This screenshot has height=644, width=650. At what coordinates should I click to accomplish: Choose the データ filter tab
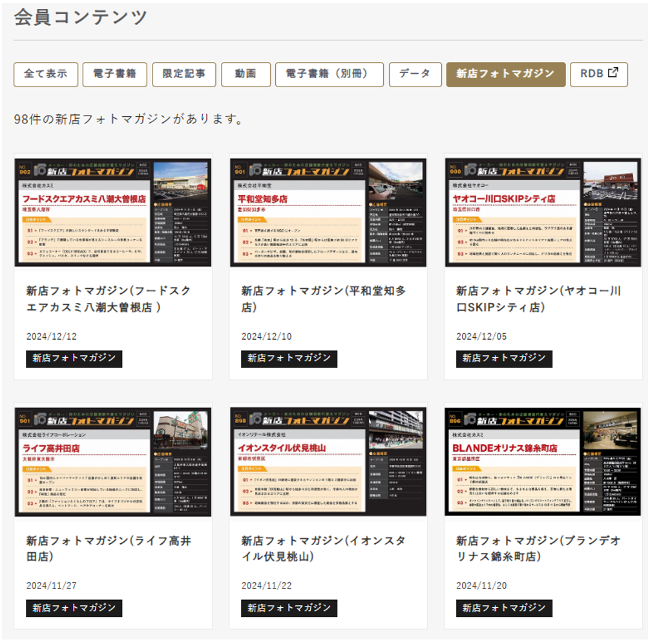coord(415,74)
